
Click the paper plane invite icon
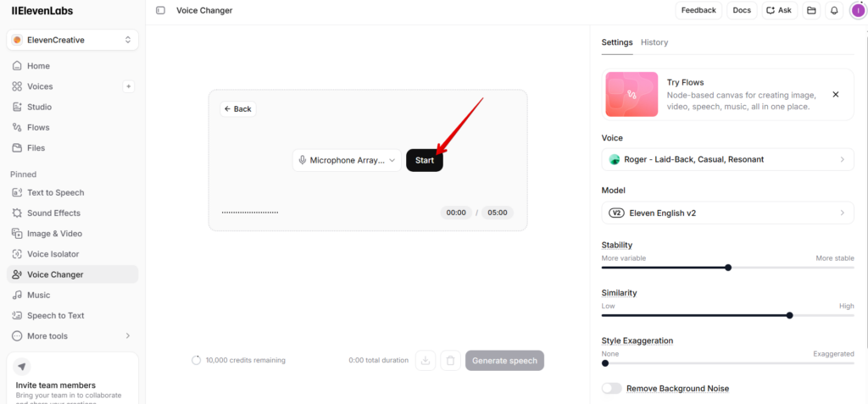click(x=21, y=367)
